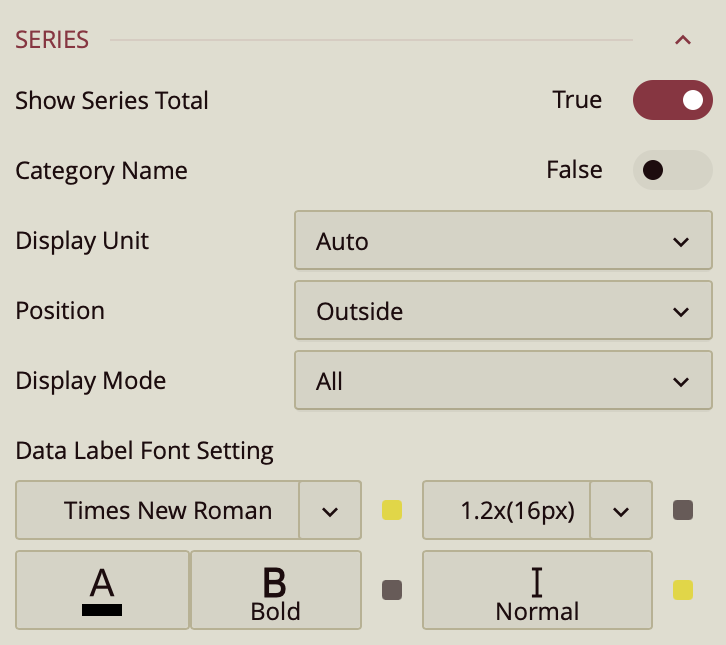Turn off Show Series Total toggle

[672, 101]
